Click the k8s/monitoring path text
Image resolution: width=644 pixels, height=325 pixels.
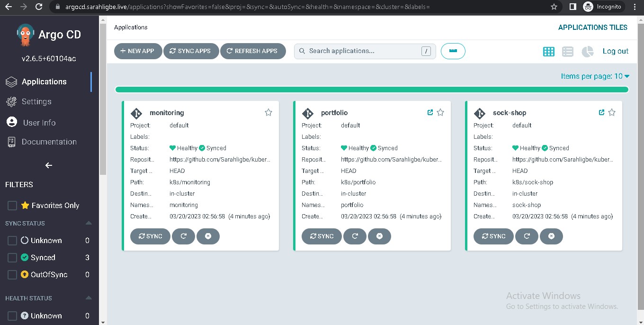tap(190, 182)
